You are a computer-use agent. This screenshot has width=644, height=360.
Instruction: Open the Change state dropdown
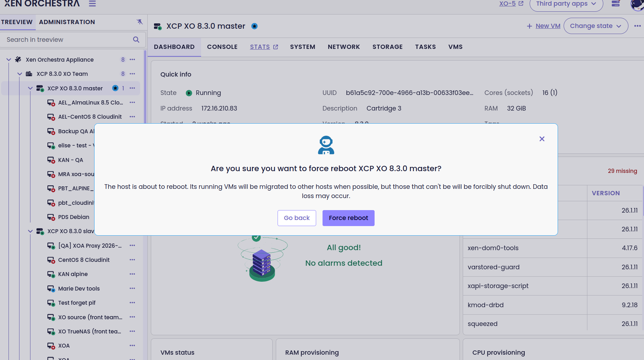coord(596,26)
